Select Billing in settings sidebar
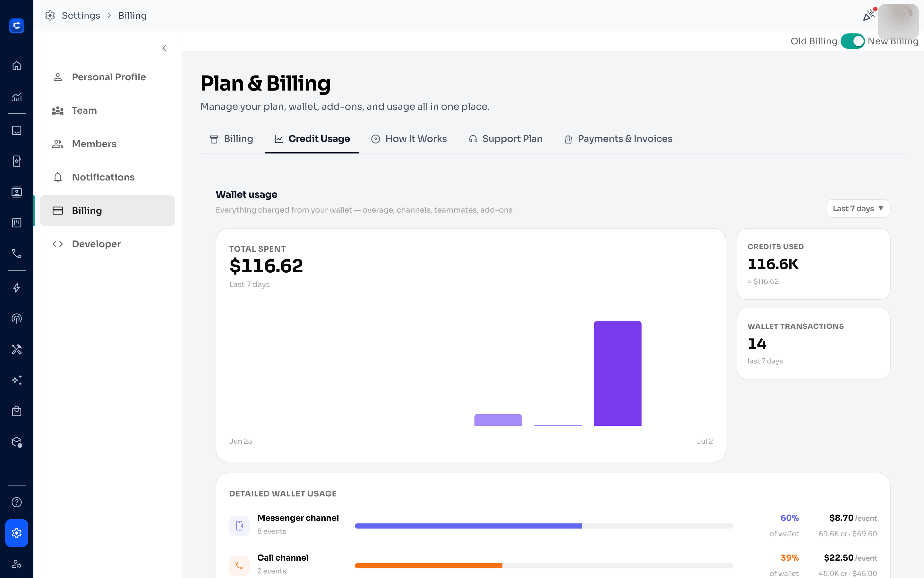The image size is (924, 578). [107, 211]
